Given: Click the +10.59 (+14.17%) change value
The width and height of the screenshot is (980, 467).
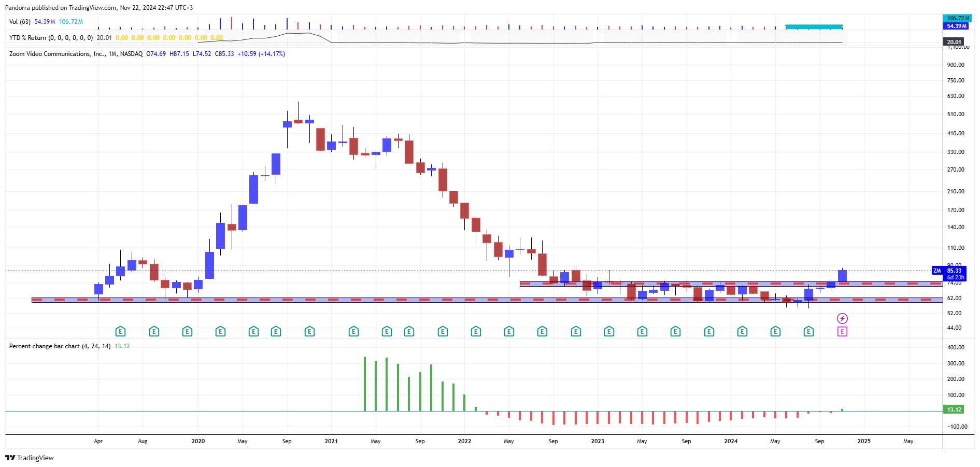Looking at the screenshot, I should [x=261, y=54].
